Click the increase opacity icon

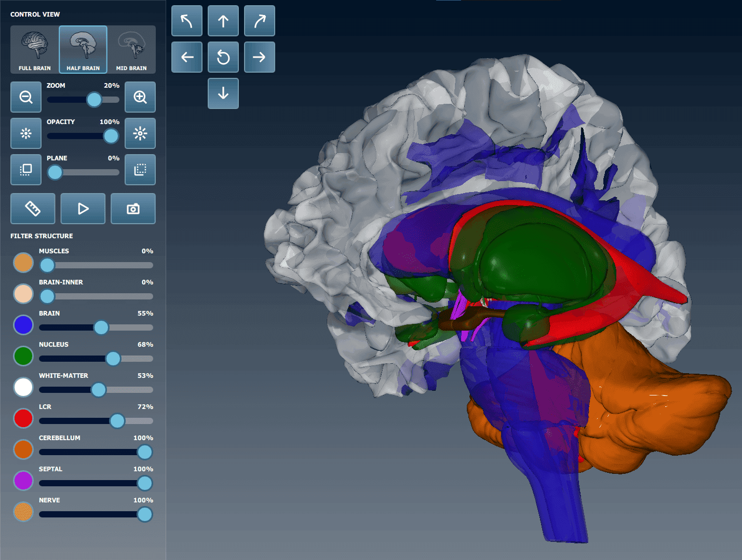click(x=140, y=133)
